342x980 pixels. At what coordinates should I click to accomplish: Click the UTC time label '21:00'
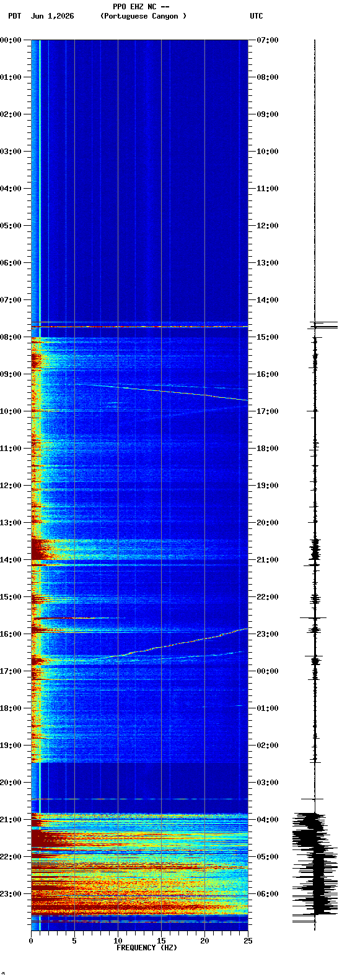coord(268,560)
